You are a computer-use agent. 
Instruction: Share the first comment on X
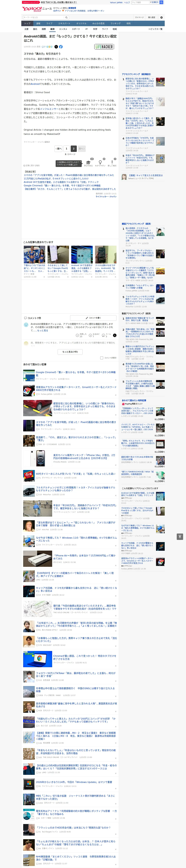(115, 335)
